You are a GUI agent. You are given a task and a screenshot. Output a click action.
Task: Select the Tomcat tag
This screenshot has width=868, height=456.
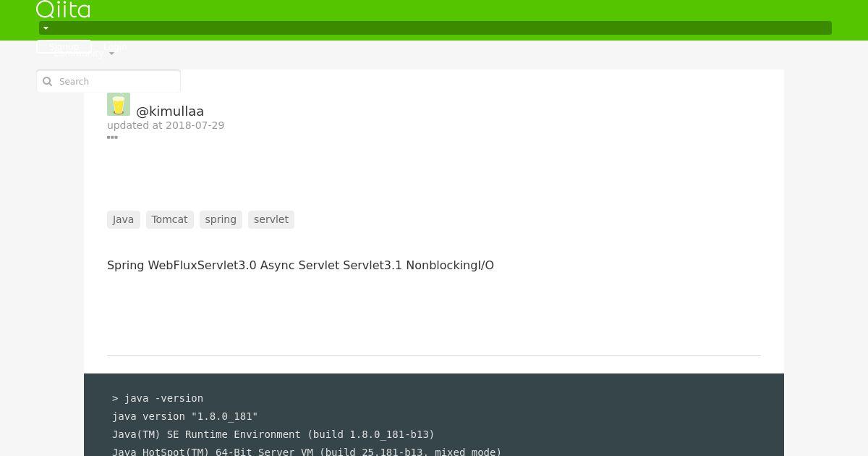point(169,219)
